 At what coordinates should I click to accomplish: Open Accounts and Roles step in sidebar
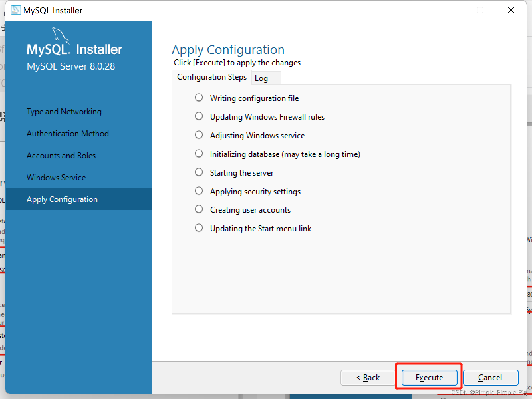tap(61, 156)
